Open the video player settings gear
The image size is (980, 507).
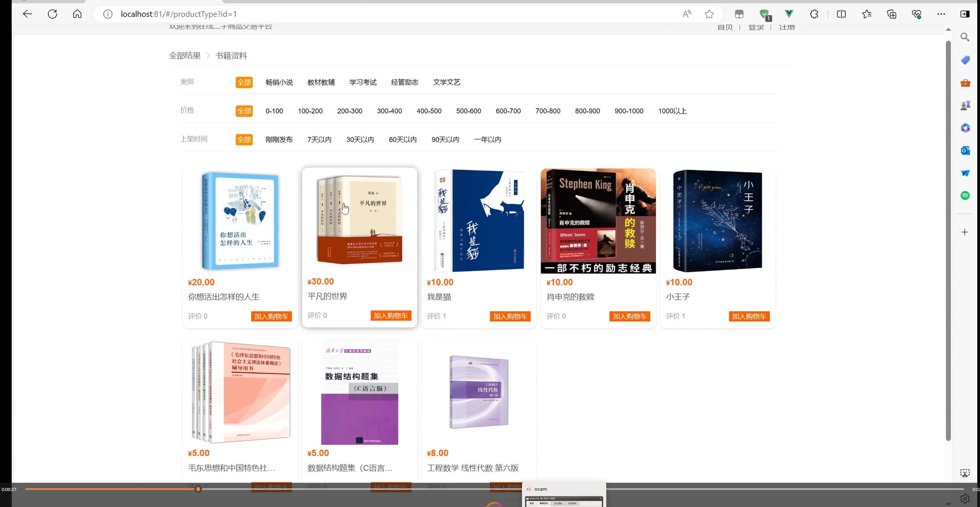point(965,498)
